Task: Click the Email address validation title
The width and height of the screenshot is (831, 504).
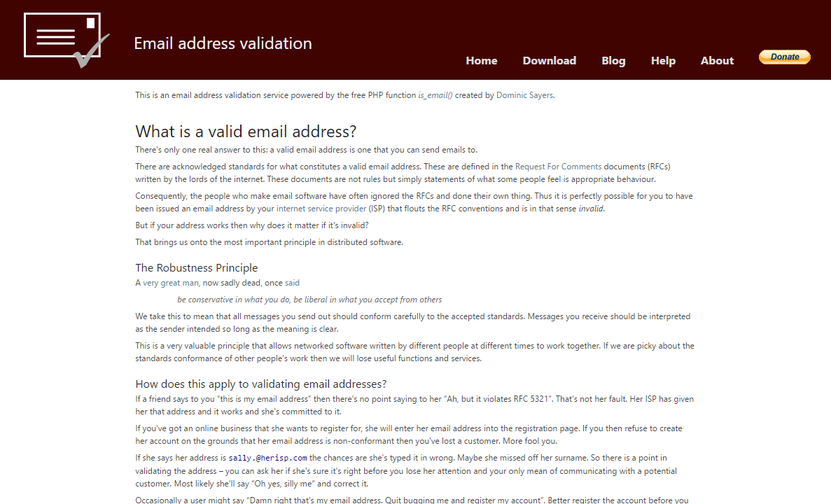Action: [223, 43]
